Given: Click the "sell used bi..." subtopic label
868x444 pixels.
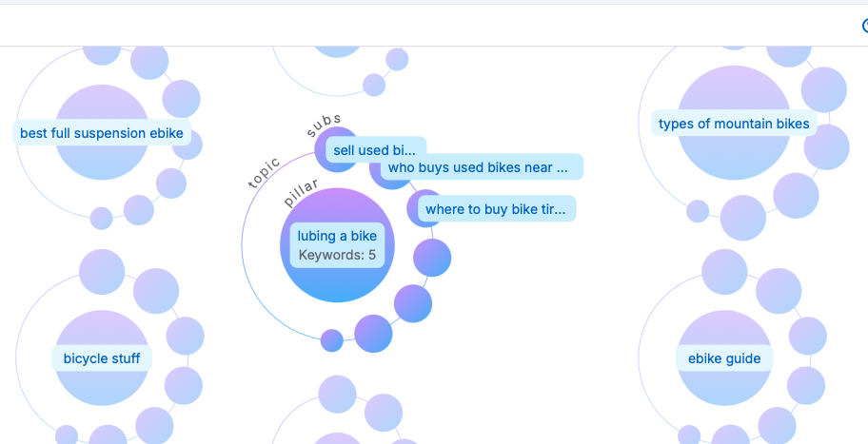Looking at the screenshot, I should pos(375,150).
